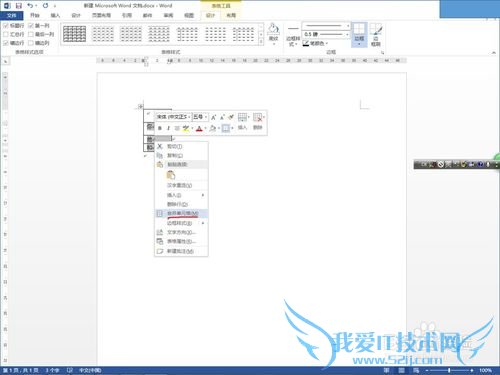The width and height of the screenshot is (500, 375).
Task: Click the 边框 borders button in the ribbon
Action: (x=359, y=35)
